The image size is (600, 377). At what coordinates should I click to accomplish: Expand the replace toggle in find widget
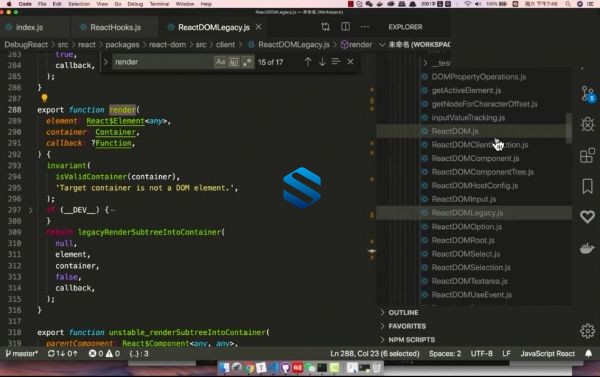click(106, 62)
